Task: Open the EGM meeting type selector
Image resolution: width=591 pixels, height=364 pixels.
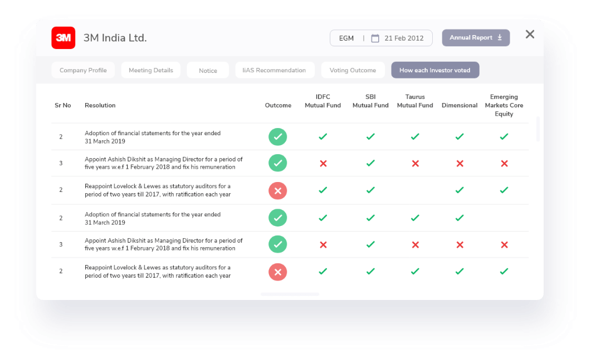Action: coord(346,38)
